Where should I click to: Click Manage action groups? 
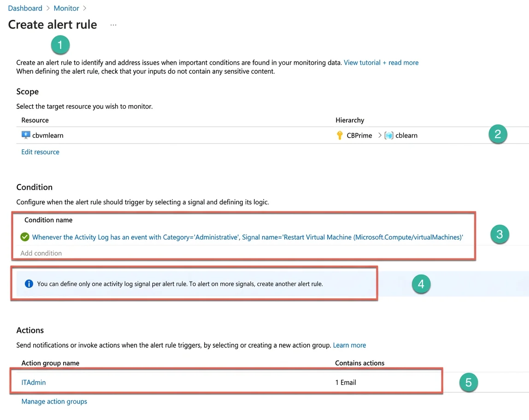pyautogui.click(x=54, y=402)
